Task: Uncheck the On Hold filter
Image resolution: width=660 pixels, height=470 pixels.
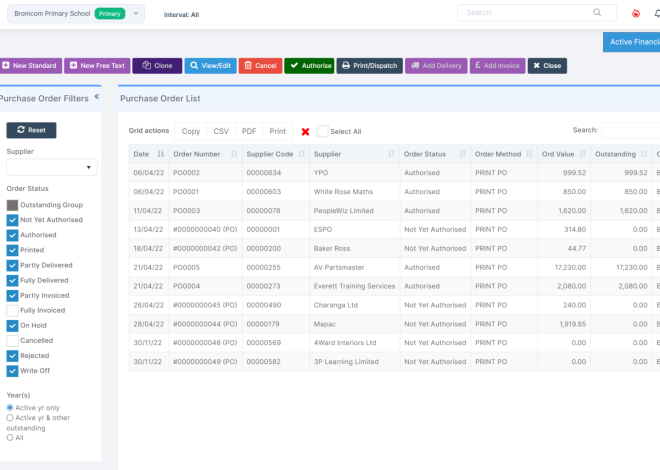Action: 12,325
